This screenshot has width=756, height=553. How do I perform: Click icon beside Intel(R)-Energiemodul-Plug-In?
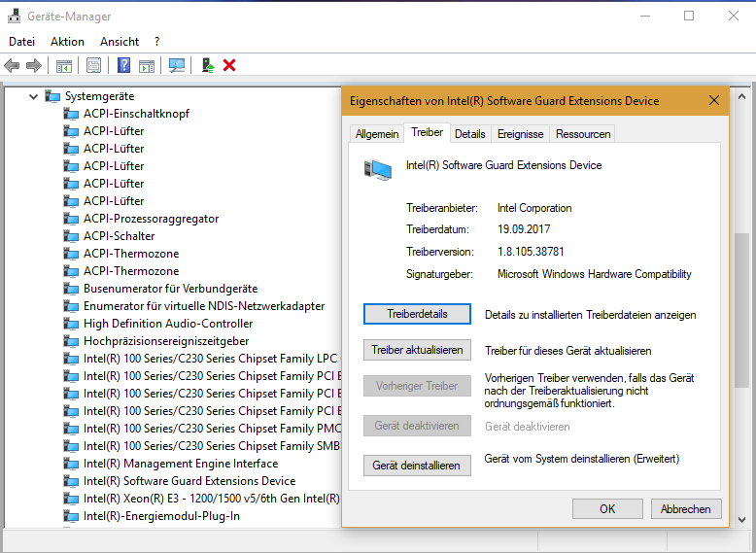coord(71,516)
